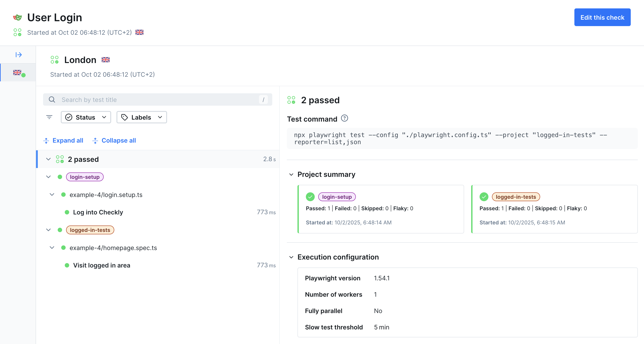The height and width of the screenshot is (344, 644).
Task: Click the green check on logged-in-tests card
Action: (484, 197)
